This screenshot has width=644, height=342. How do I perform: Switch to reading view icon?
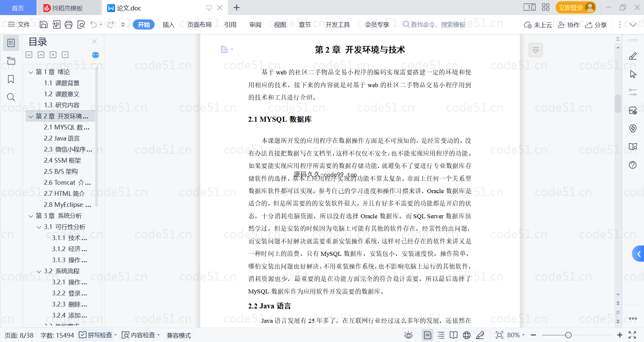click(453, 335)
